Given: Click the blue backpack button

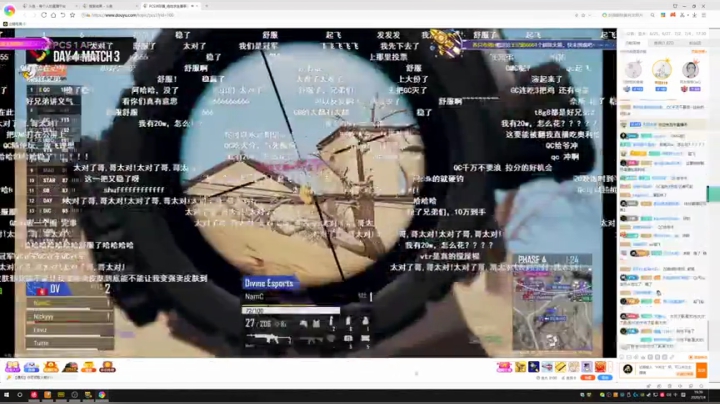Looking at the screenshot, I should click(605, 377).
